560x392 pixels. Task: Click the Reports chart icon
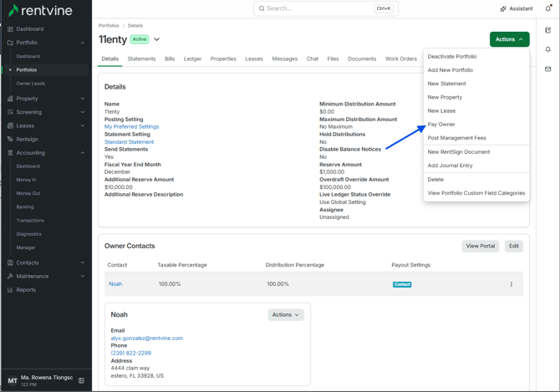(x=10, y=290)
